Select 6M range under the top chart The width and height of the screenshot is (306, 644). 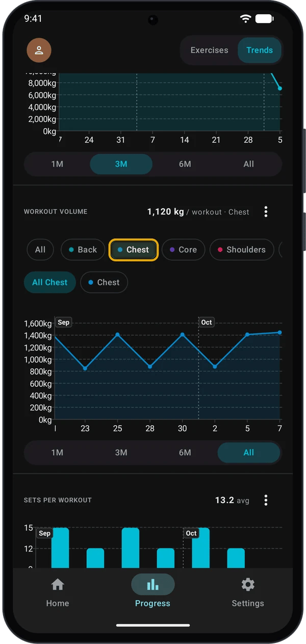[x=185, y=164]
